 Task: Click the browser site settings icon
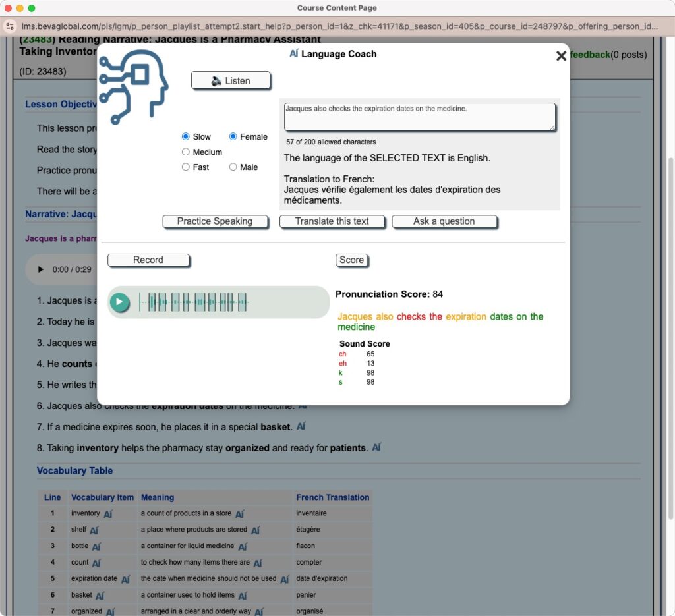click(10, 26)
